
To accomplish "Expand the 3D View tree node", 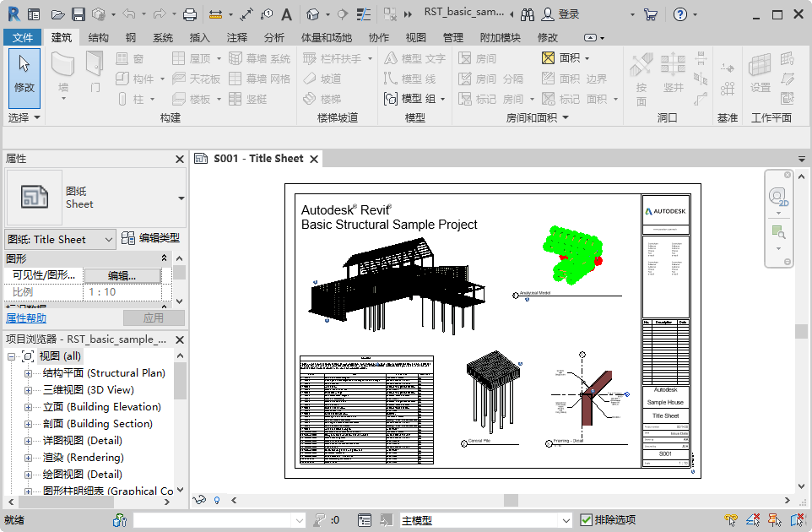I will 28,390.
